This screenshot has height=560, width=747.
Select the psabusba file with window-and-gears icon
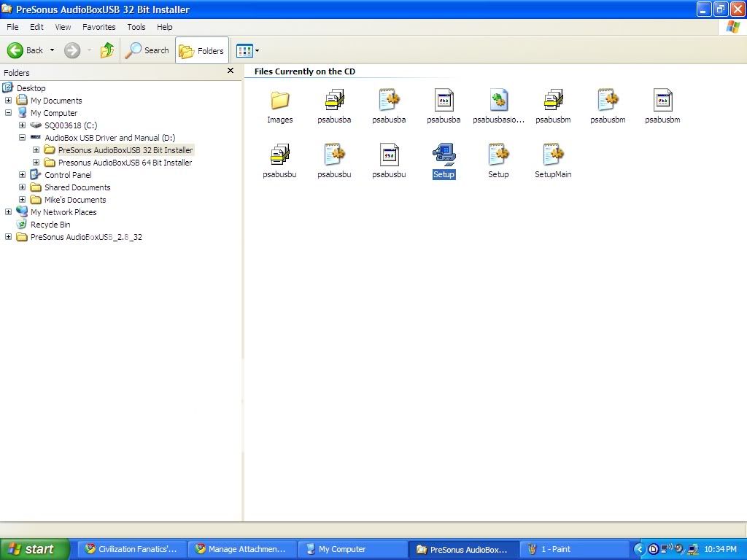[444, 106]
